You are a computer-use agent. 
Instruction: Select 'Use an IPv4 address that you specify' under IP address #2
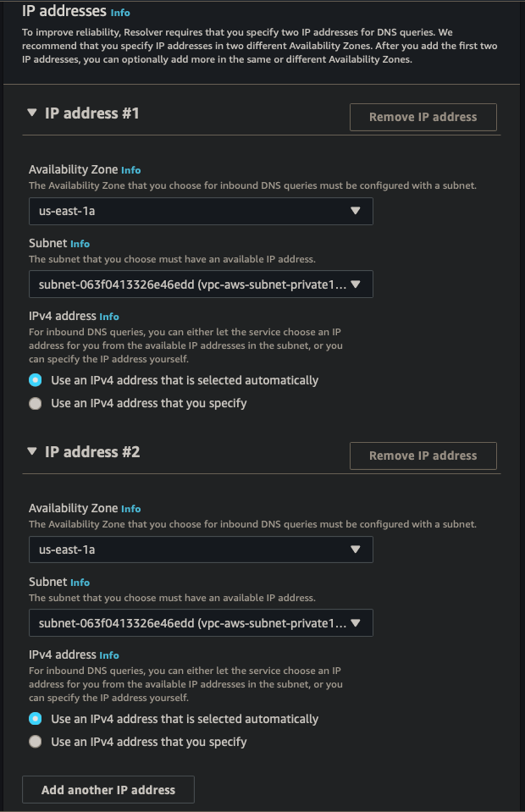[x=36, y=741]
